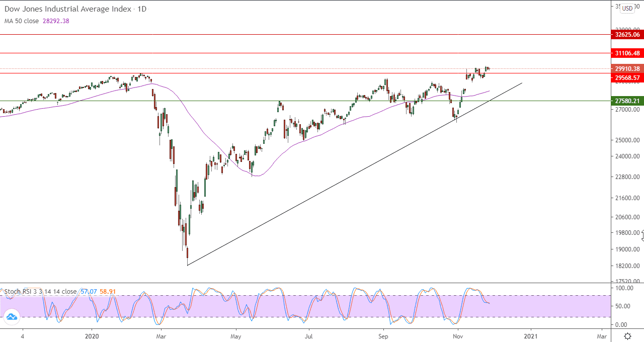Click the Jul time axis label
Screen dimensions: 644x342
309,336
